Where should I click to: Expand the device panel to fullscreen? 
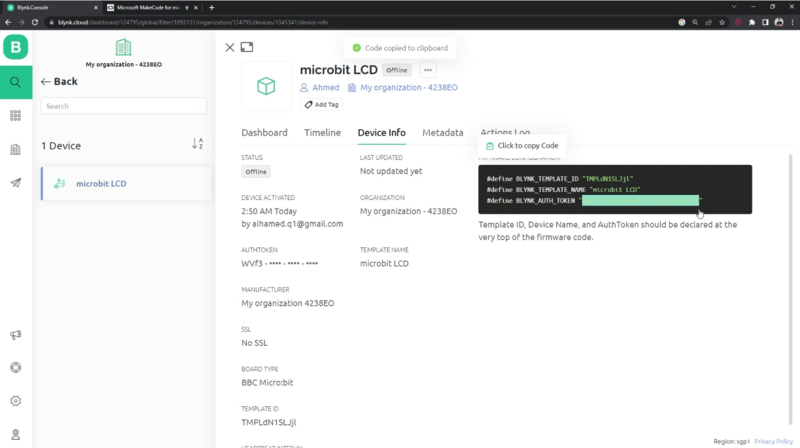click(x=247, y=47)
